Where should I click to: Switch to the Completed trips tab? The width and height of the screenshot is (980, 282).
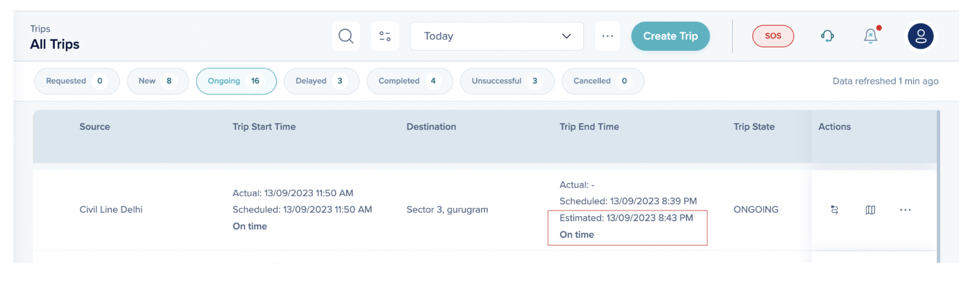click(409, 81)
